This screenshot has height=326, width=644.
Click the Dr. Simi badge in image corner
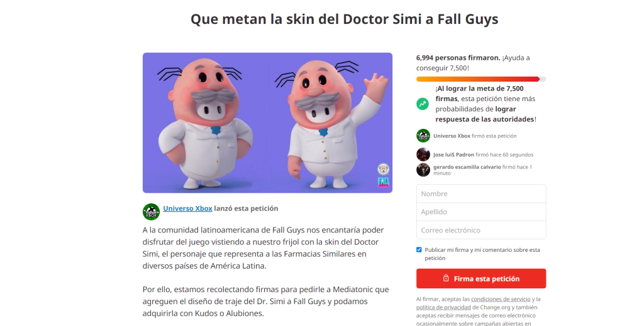click(383, 169)
